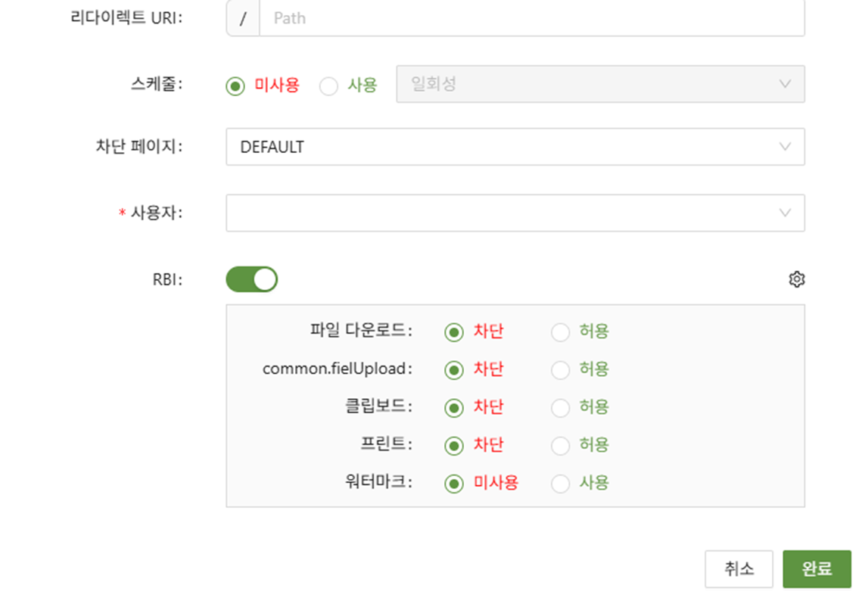Turn off the RBI toggle switch
Image resolution: width=868 pixels, height=607 pixels.
click(x=252, y=279)
